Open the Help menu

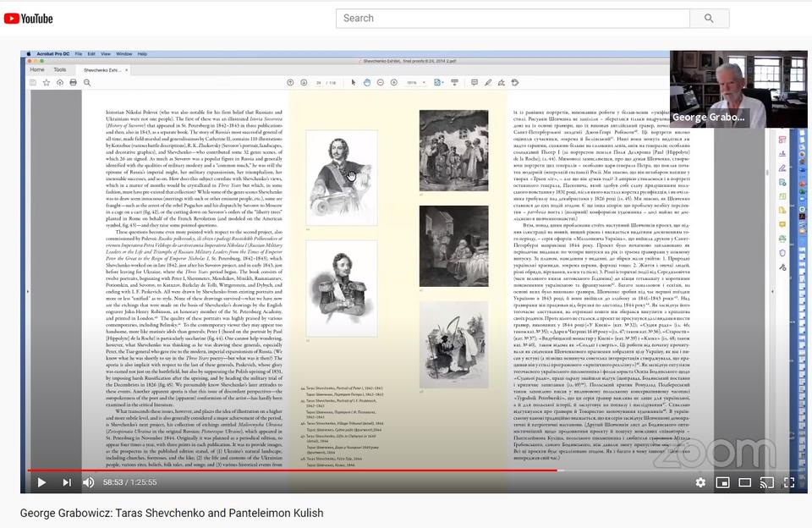pyautogui.click(x=142, y=54)
